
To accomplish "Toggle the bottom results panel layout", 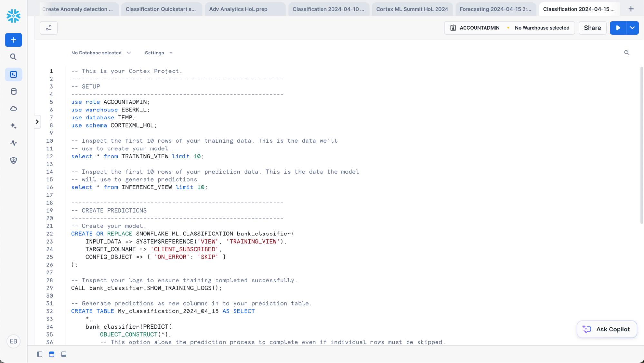I will pyautogui.click(x=64, y=354).
